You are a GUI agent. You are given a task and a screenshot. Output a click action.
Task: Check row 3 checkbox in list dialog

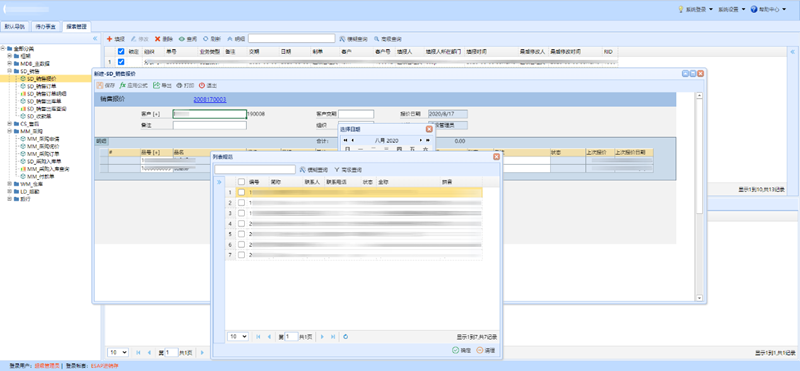[x=241, y=213]
